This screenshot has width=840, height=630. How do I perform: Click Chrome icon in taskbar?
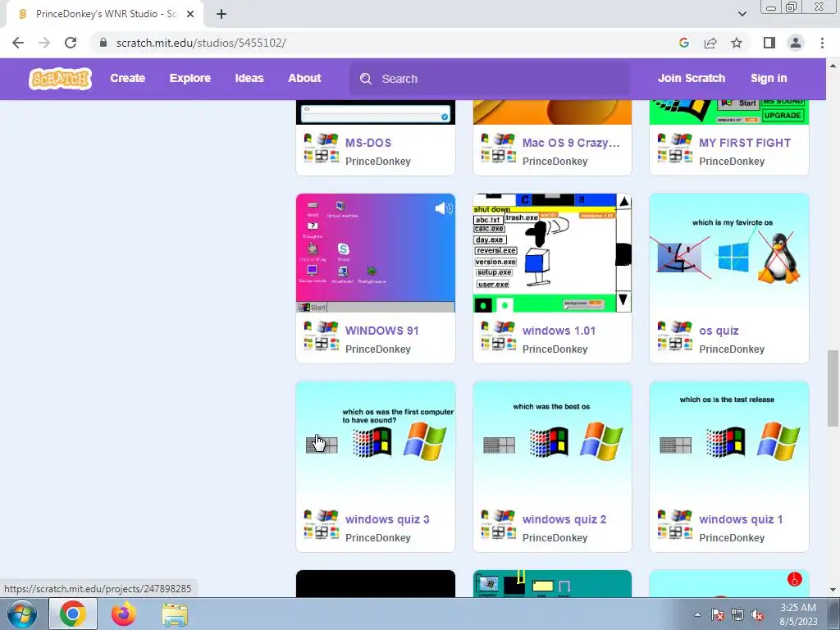(73, 614)
